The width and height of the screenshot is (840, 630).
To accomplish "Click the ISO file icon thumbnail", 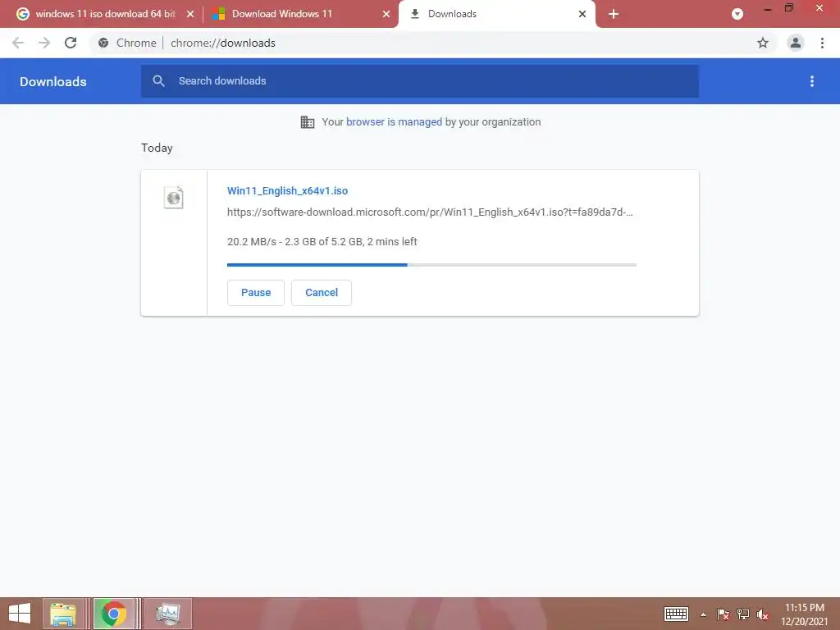I will [174, 198].
